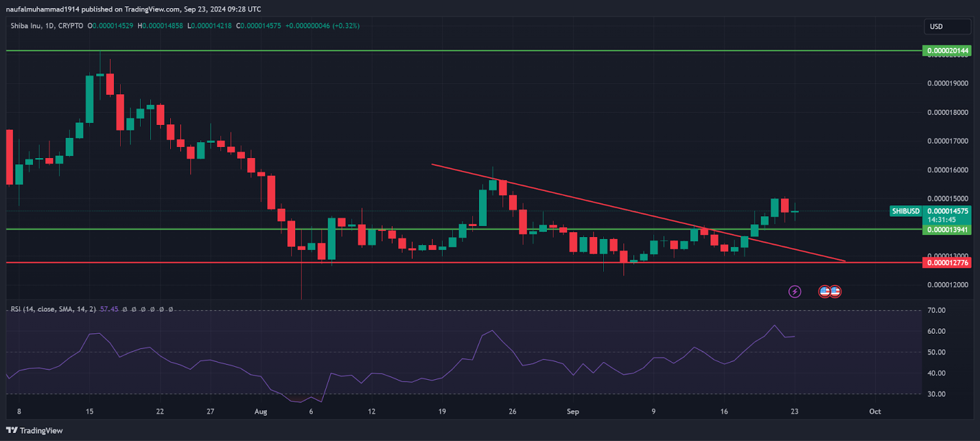Image resolution: width=980 pixels, height=441 pixels.
Task: Click the 0.000019000 price scale value
Action: click(x=948, y=83)
